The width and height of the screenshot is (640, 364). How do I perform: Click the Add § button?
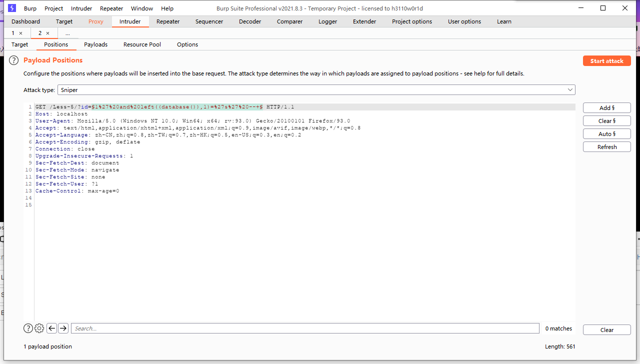(607, 108)
